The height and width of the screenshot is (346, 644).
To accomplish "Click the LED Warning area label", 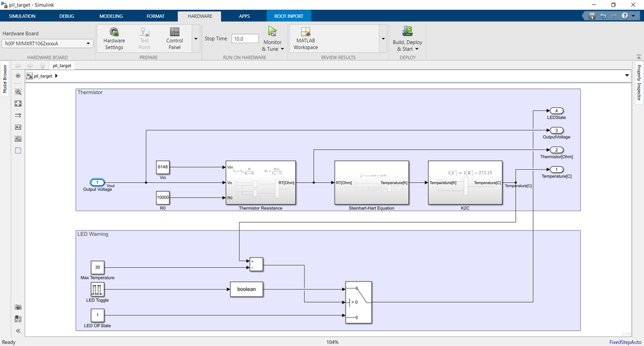I will (93, 234).
